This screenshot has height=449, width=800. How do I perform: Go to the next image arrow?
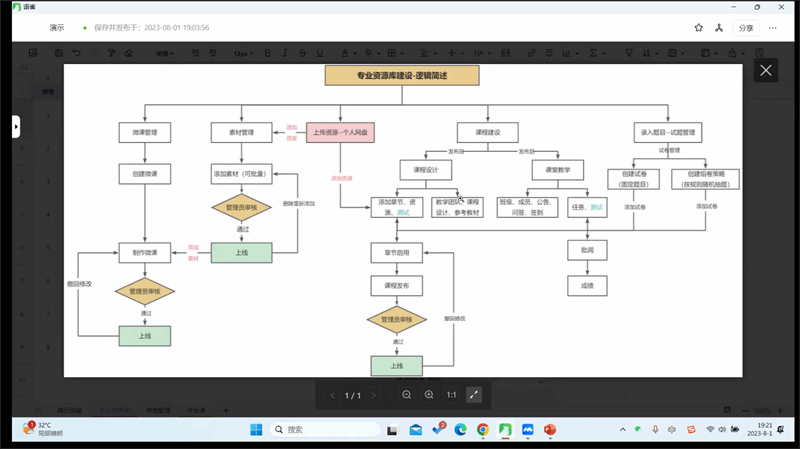pos(374,395)
